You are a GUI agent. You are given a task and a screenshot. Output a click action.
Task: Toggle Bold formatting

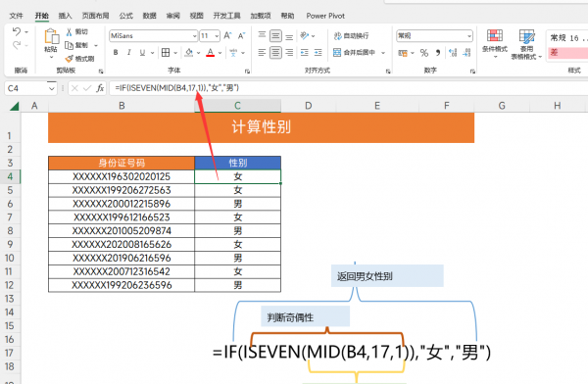pyautogui.click(x=116, y=53)
